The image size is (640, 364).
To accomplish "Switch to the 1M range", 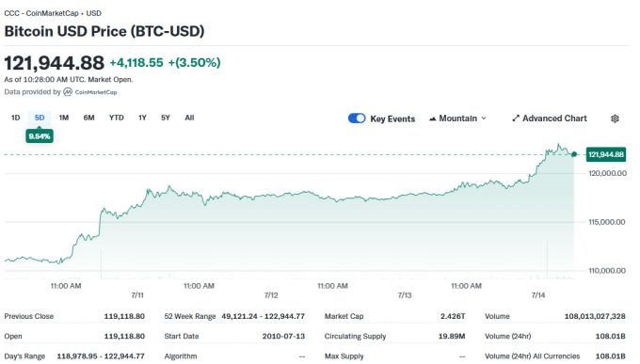I will (x=64, y=118).
